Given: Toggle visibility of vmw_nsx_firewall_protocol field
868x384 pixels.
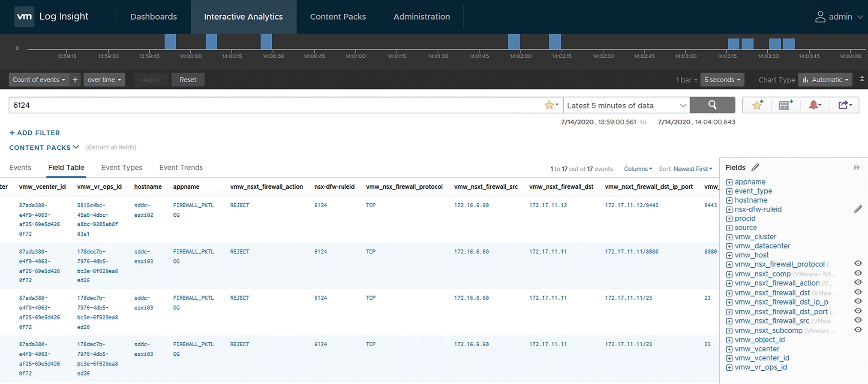Looking at the screenshot, I should tap(858, 263).
